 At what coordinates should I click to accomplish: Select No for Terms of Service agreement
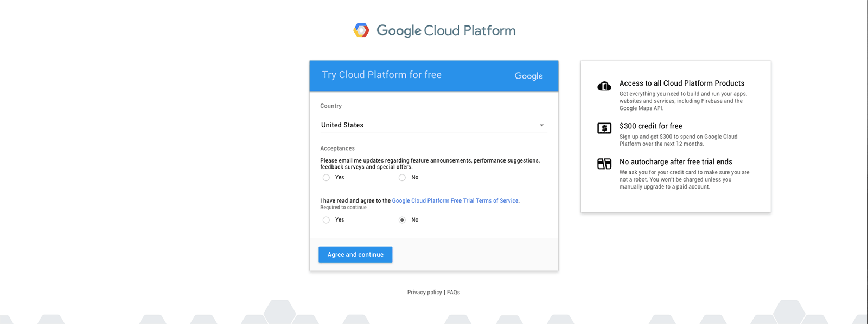pyautogui.click(x=402, y=220)
